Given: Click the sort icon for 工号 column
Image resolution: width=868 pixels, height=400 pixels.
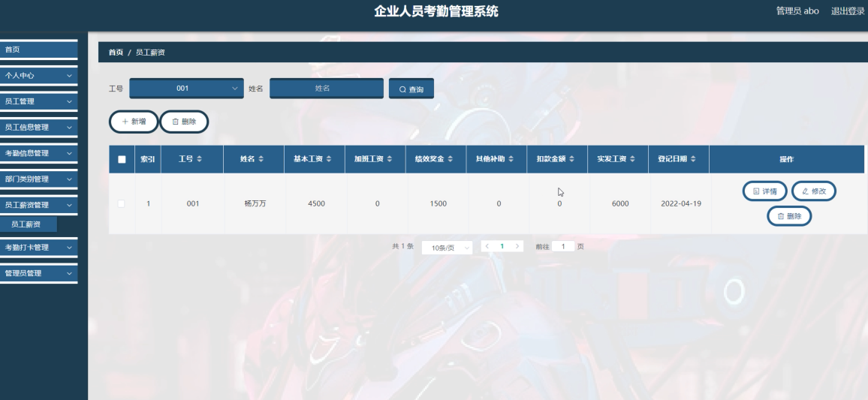Looking at the screenshot, I should coord(199,159).
